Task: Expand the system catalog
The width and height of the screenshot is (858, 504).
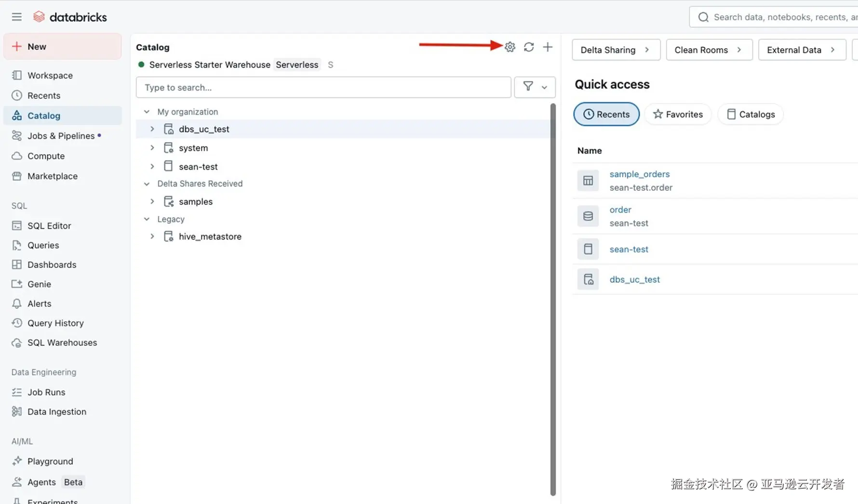Action: click(x=152, y=148)
